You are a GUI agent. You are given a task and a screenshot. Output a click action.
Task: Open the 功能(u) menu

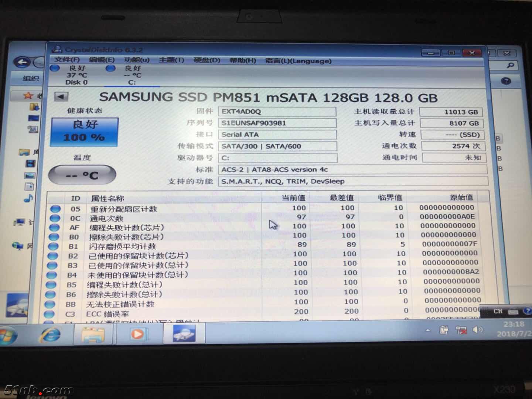137,60
